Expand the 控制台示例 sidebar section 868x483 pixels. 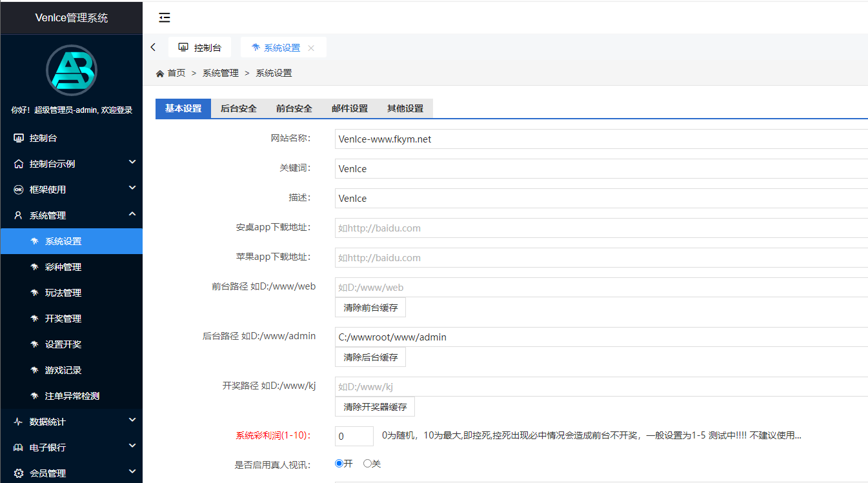71,163
